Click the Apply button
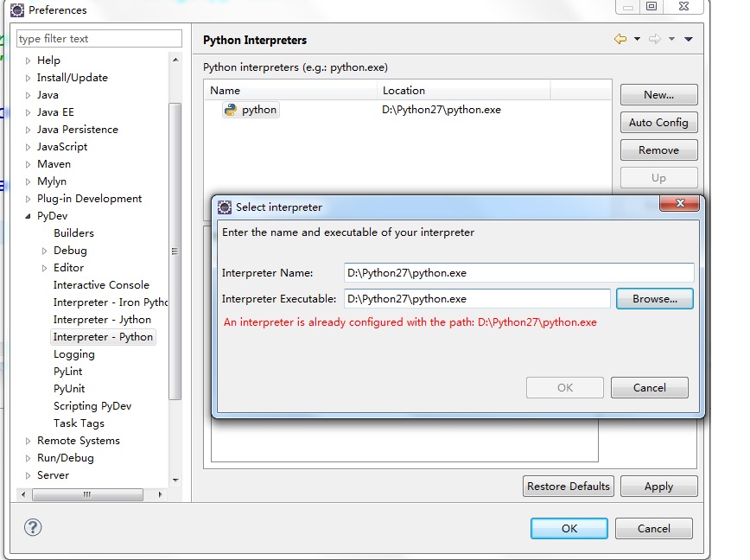This screenshot has height=560, width=750. point(658,487)
